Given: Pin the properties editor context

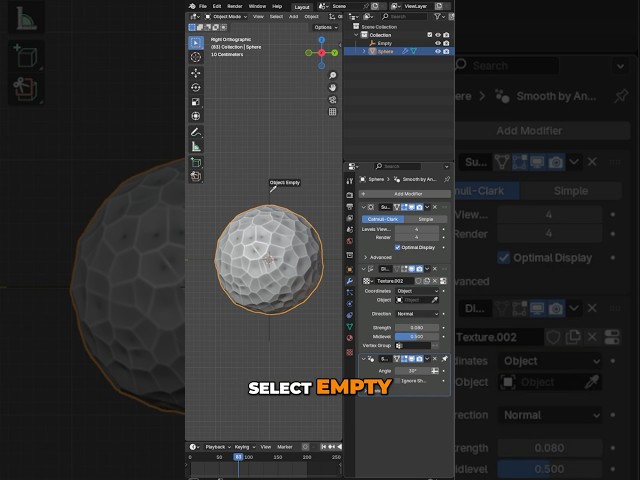Looking at the screenshot, I should point(447,179).
